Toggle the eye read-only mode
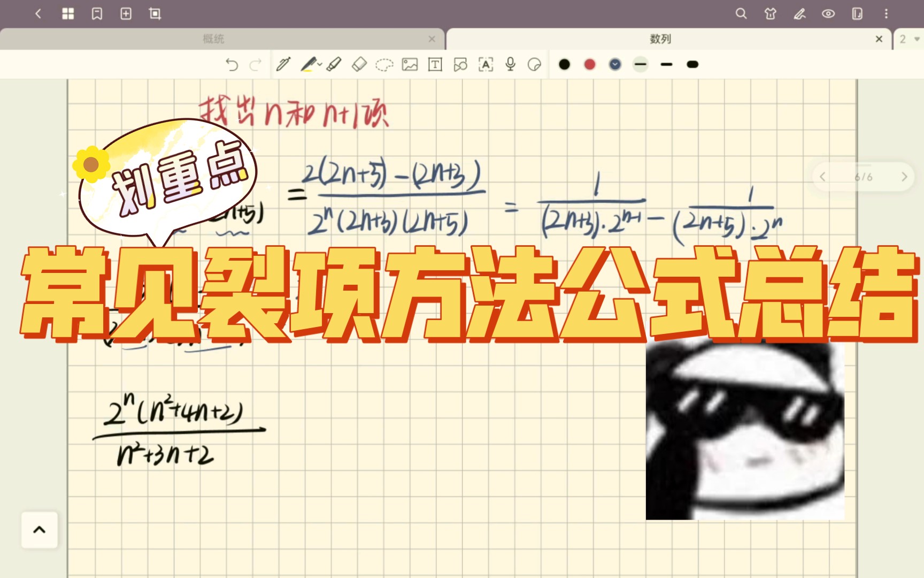 tap(828, 14)
